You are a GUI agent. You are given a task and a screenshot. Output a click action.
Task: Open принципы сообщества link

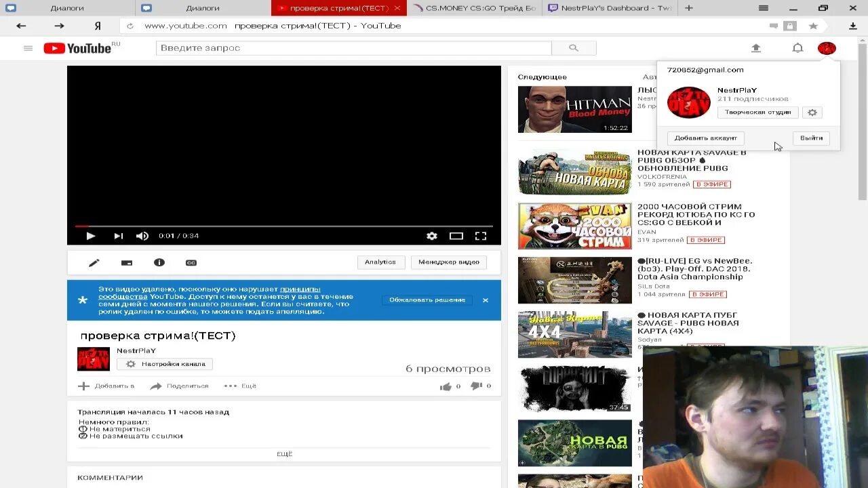pyautogui.click(x=300, y=289)
